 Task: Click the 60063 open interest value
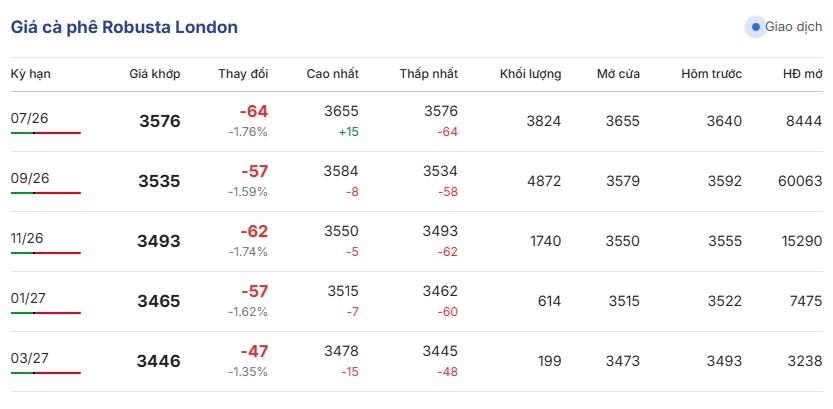[800, 181]
